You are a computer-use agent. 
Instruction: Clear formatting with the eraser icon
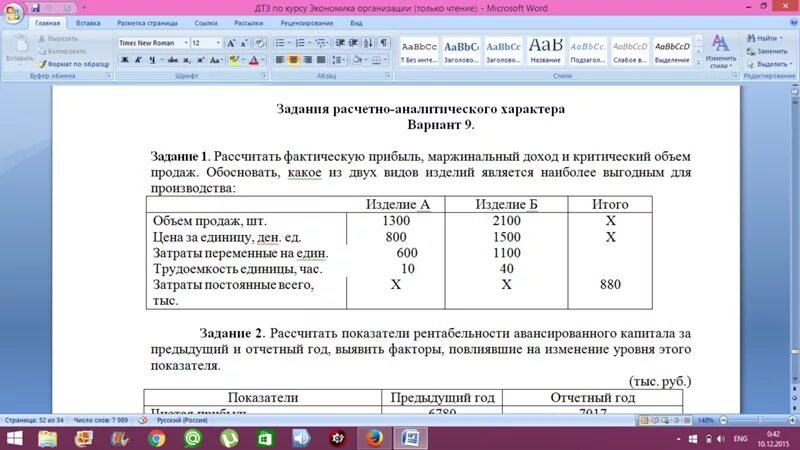pos(259,43)
